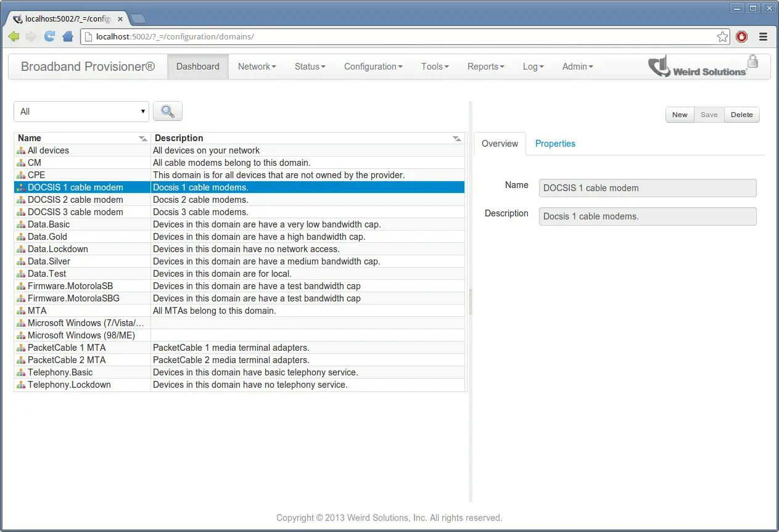The width and height of the screenshot is (779, 532).
Task: Click the search magnifier icon
Action: (x=167, y=111)
